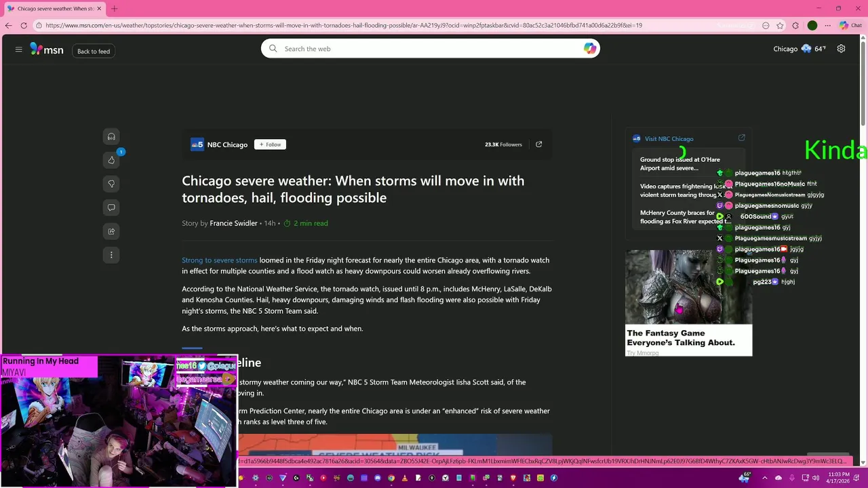Add this page to favorites
This screenshot has height=488, width=868.
tap(780, 25)
